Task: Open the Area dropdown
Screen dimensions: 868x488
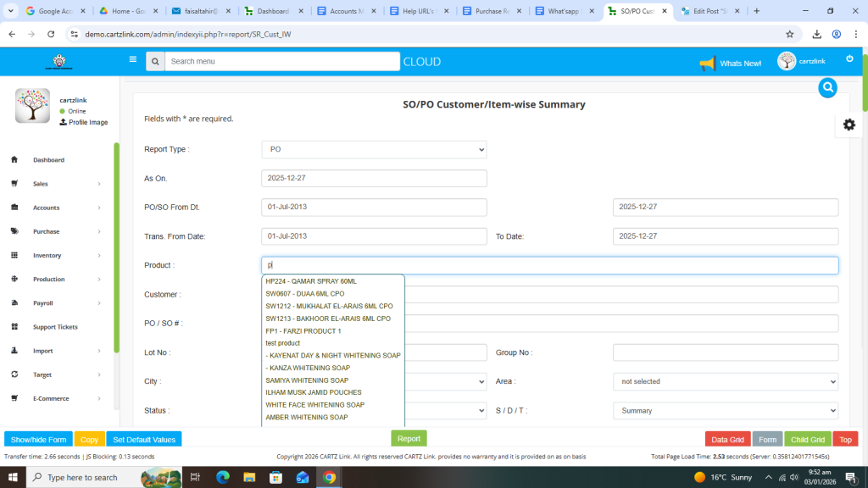Action: (725, 381)
